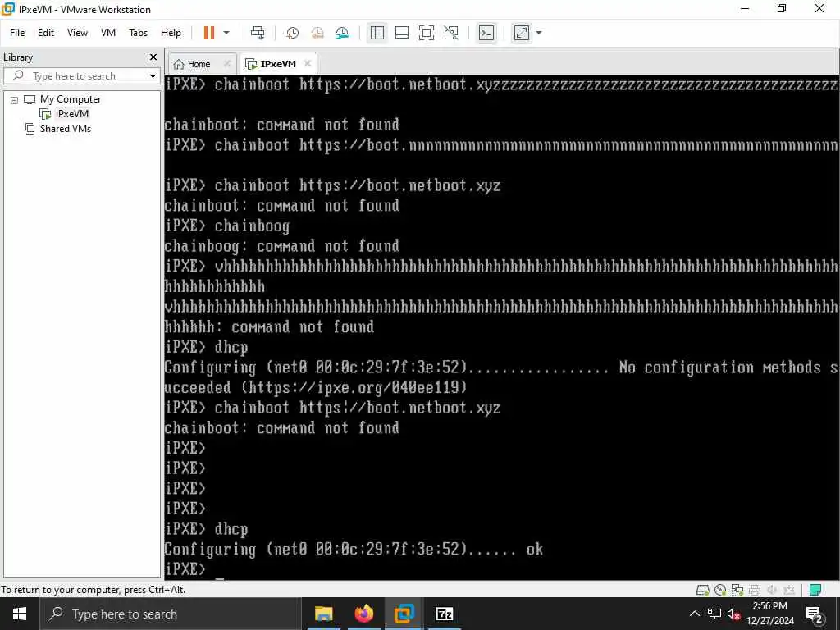Screen dimensions: 840x630
Task: Click inside the iPXE console screen
Action: point(501,326)
